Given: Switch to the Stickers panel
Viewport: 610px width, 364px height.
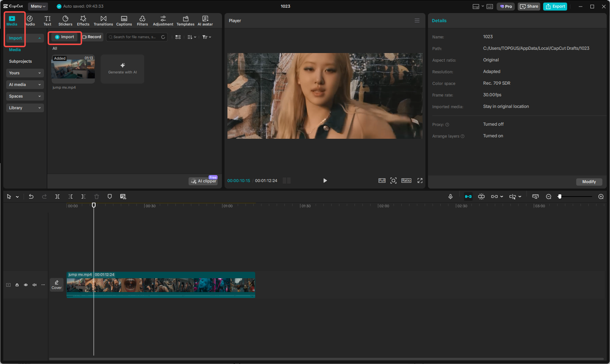Looking at the screenshot, I should pos(65,20).
